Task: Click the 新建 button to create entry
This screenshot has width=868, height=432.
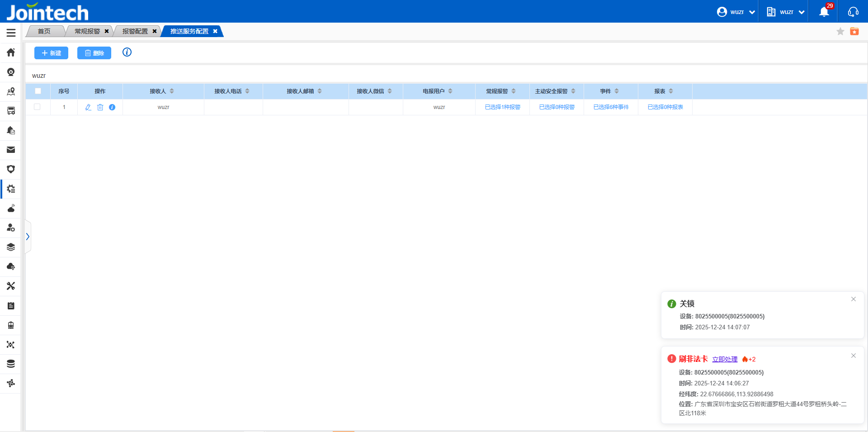Action: (51, 53)
